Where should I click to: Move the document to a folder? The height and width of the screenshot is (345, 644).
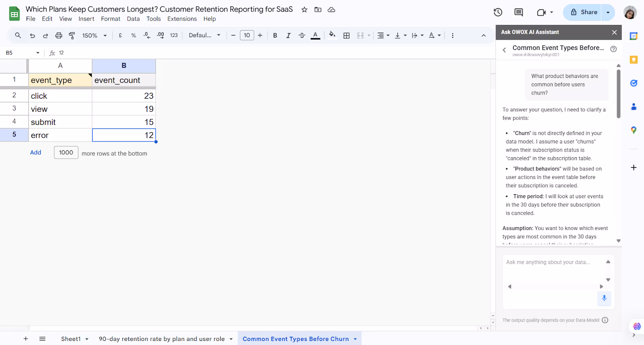pyautogui.click(x=318, y=10)
